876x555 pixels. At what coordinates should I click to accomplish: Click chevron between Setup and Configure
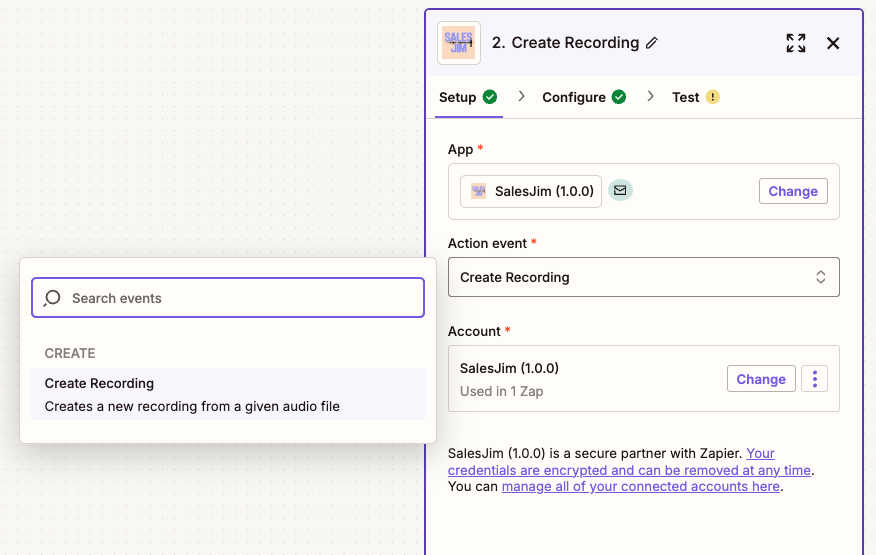point(521,97)
